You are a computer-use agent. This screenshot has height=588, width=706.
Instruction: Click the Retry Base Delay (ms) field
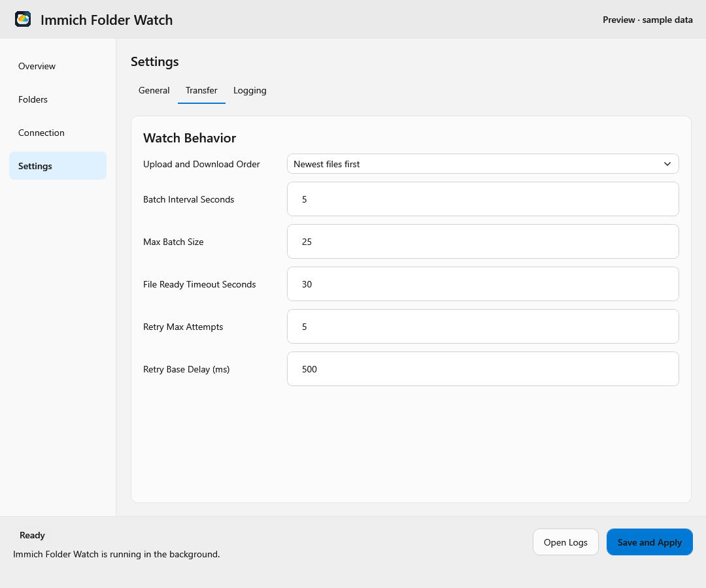click(482, 369)
